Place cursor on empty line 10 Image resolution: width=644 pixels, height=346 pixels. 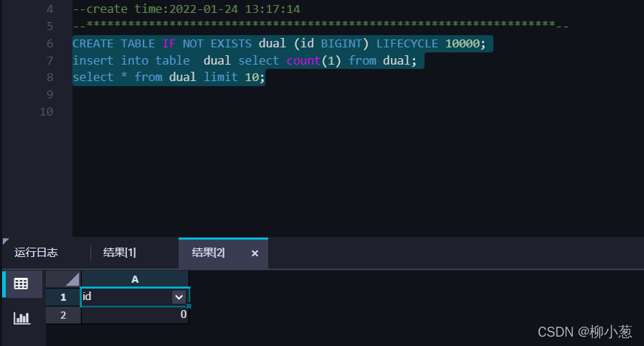358,112
